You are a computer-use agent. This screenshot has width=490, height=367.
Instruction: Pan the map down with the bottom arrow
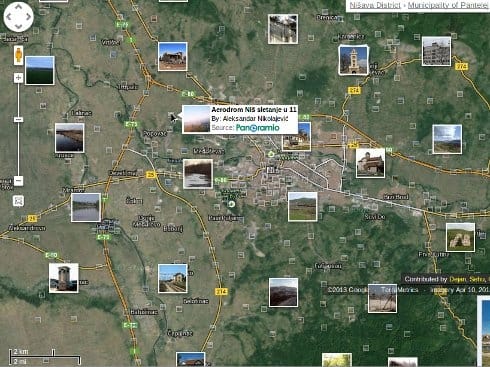pyautogui.click(x=18, y=27)
